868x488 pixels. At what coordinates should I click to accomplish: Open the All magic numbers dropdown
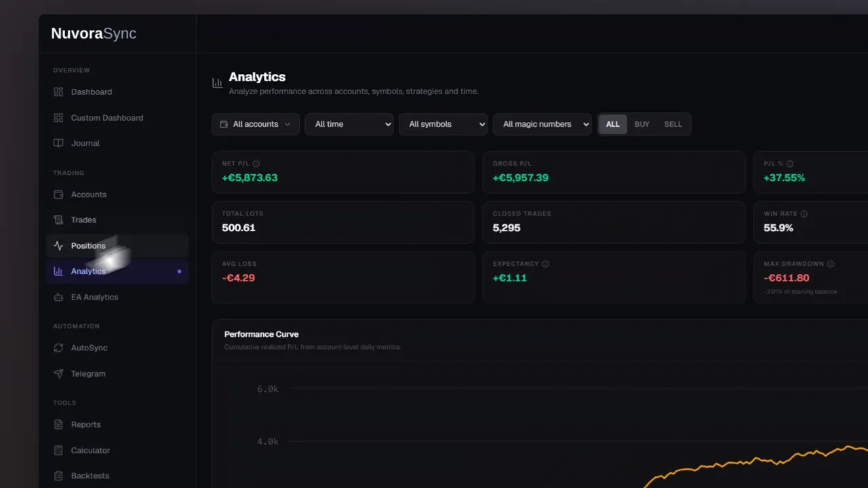coord(542,124)
